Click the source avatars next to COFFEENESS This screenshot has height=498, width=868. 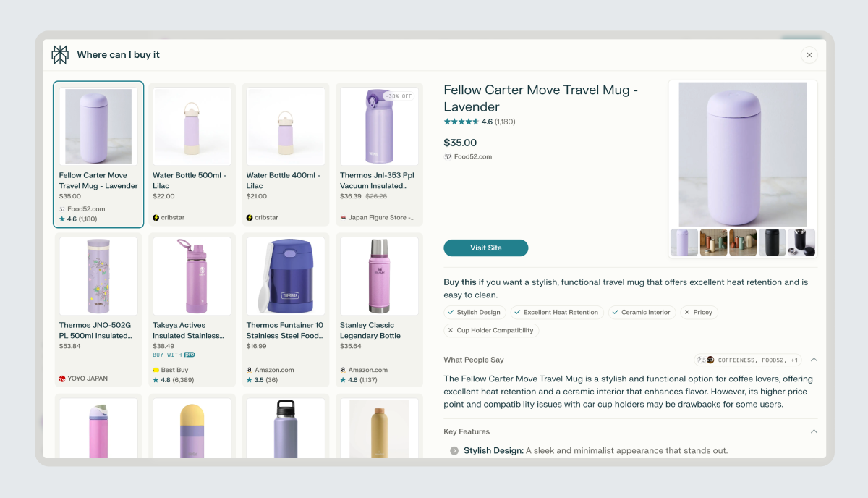click(705, 360)
